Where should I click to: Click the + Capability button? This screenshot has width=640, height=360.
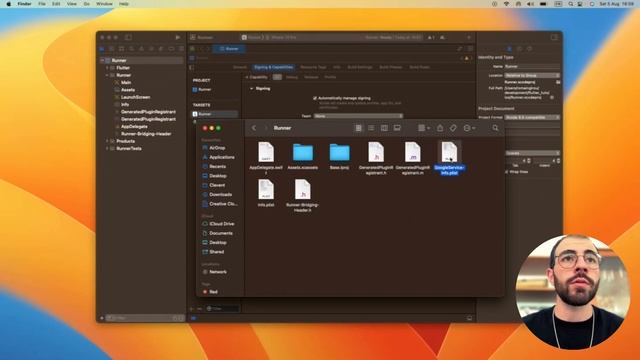click(257, 77)
